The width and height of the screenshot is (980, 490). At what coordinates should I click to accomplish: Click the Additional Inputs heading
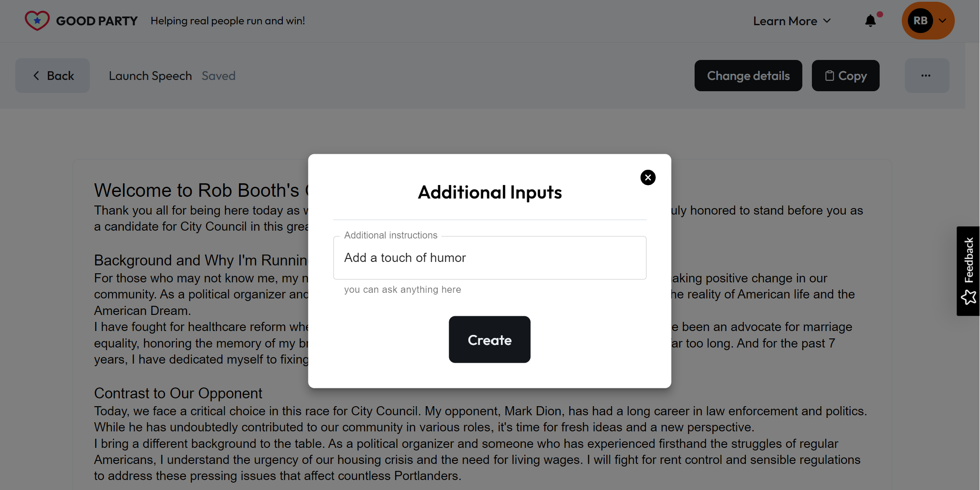[490, 192]
